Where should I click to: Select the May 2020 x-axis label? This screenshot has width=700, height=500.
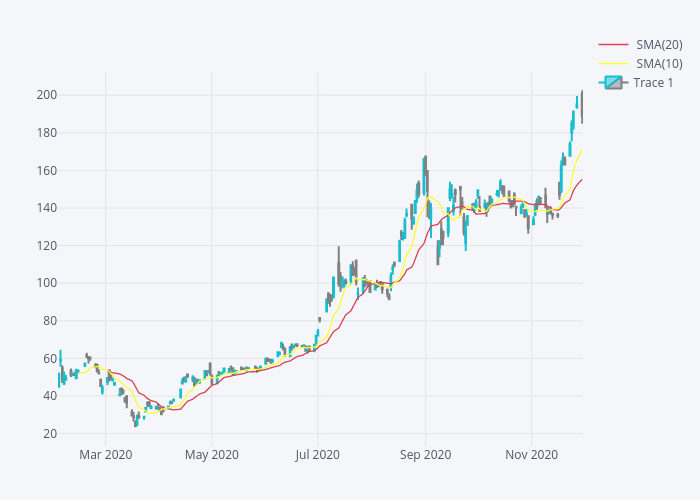coord(212,455)
